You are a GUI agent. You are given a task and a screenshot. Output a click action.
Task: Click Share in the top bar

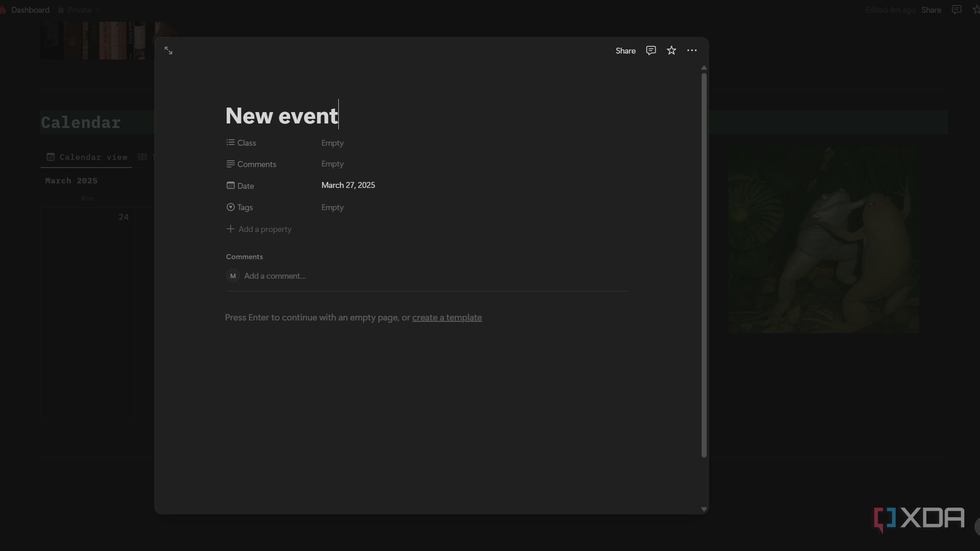931,10
